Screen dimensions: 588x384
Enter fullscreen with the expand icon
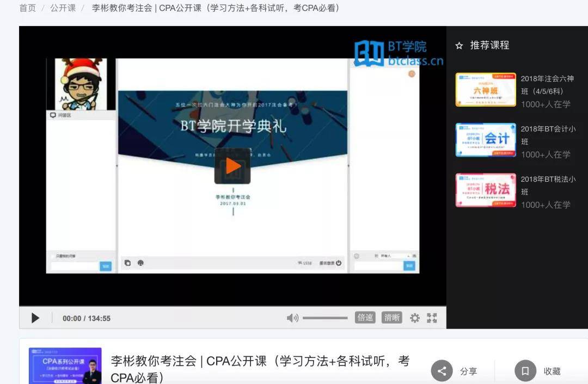point(432,318)
